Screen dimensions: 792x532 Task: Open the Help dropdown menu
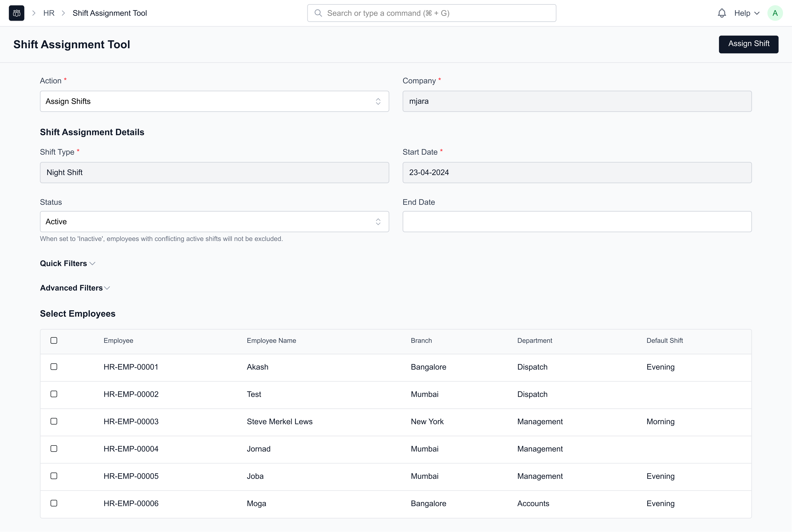(x=747, y=13)
